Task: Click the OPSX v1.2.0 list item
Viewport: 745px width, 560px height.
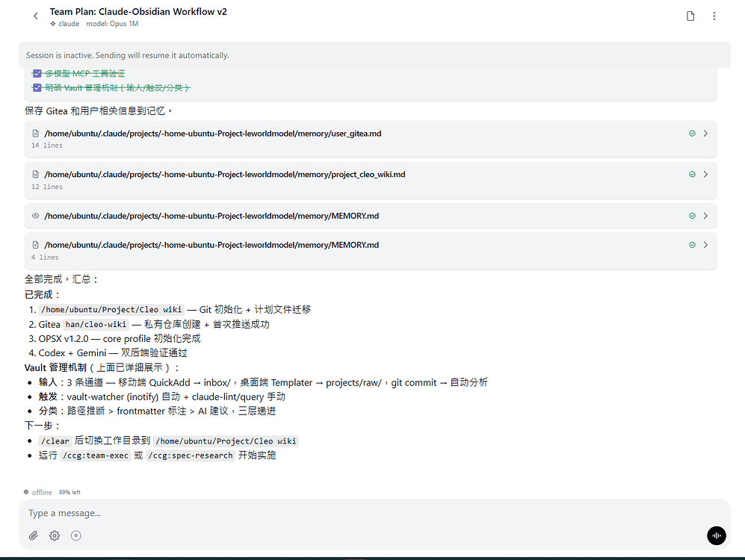Action: (120, 339)
